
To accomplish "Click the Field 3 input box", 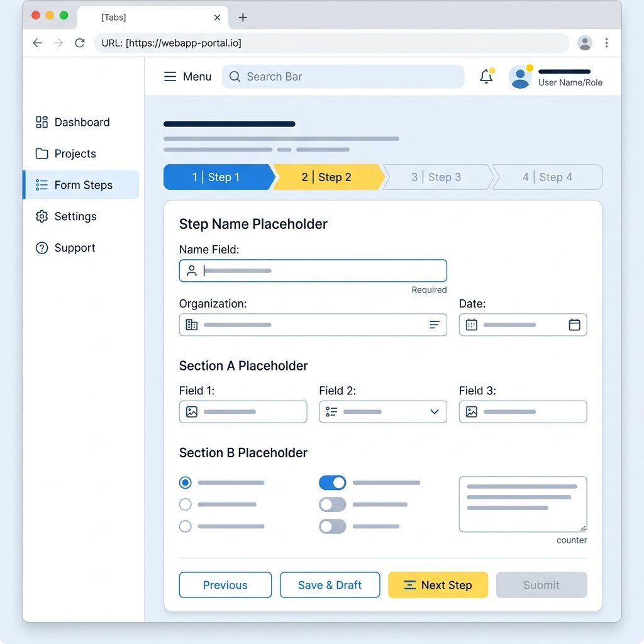I will point(523,411).
